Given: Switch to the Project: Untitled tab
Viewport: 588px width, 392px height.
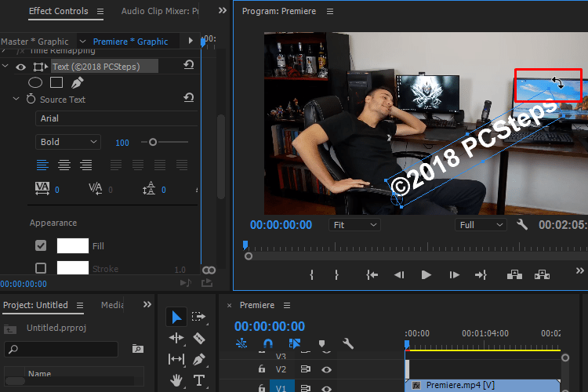Looking at the screenshot, I should point(35,305).
